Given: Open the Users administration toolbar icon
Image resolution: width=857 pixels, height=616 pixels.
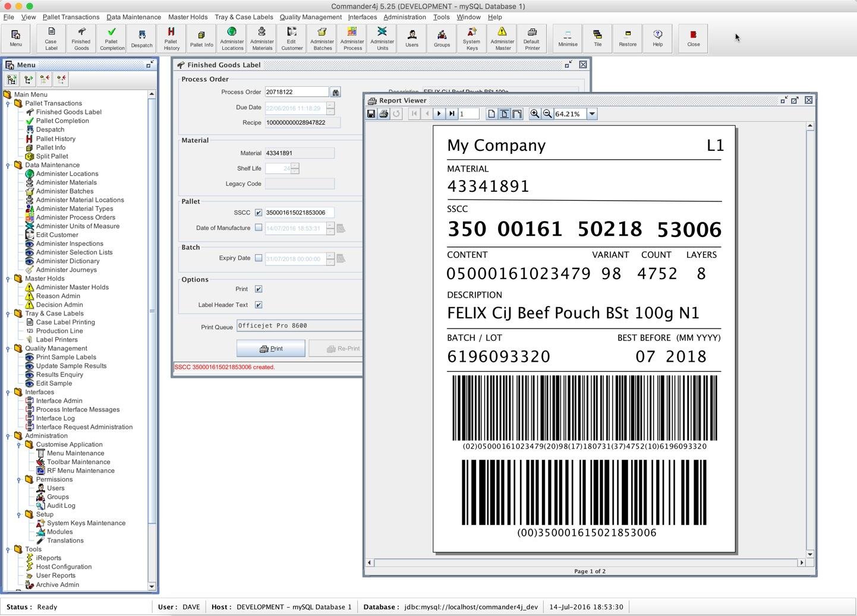Looking at the screenshot, I should (411, 38).
